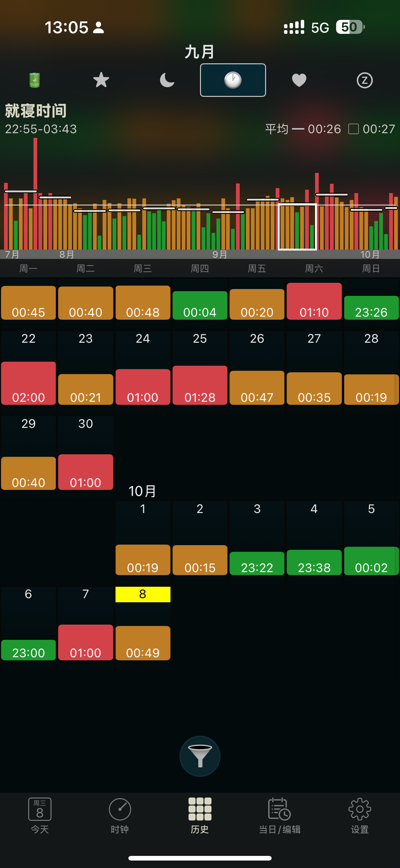Tap the 22:55-03:43 time range
Screen dimensions: 400x868
tap(41, 129)
